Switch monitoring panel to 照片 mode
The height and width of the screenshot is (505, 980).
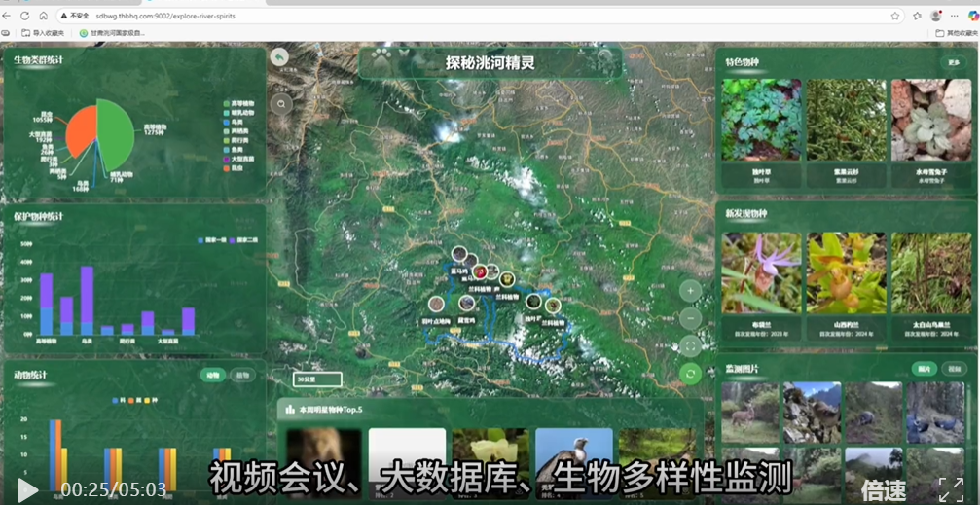[924, 369]
